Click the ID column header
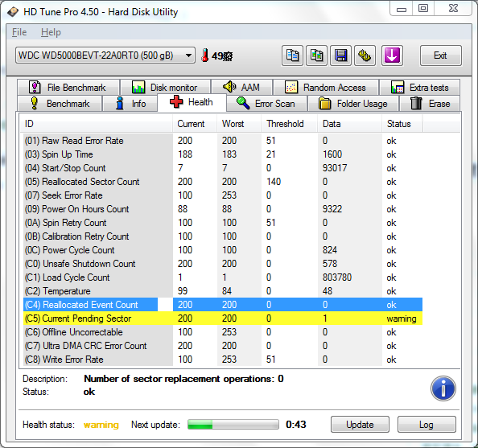Screen dimensions: 478x448 tap(96, 124)
